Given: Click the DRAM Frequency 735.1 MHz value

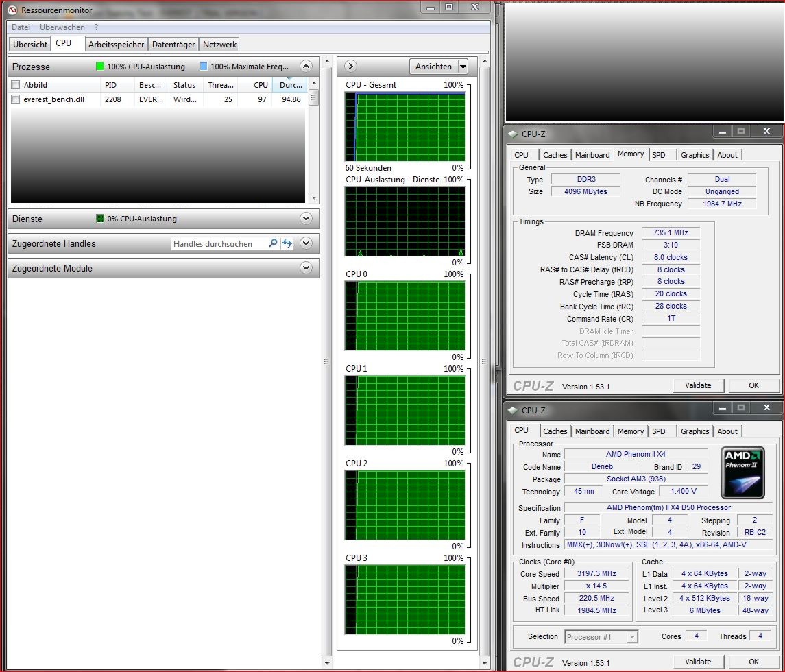Looking at the screenshot, I should [x=671, y=232].
